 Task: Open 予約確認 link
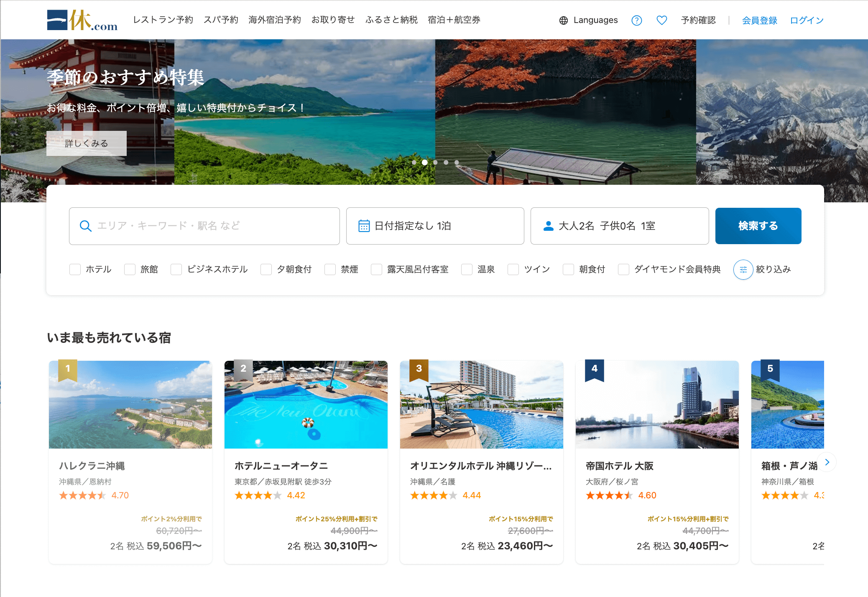(x=698, y=20)
